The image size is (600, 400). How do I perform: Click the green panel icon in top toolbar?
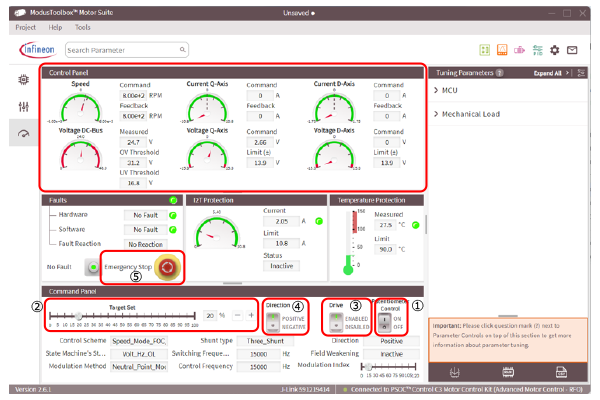pos(484,49)
